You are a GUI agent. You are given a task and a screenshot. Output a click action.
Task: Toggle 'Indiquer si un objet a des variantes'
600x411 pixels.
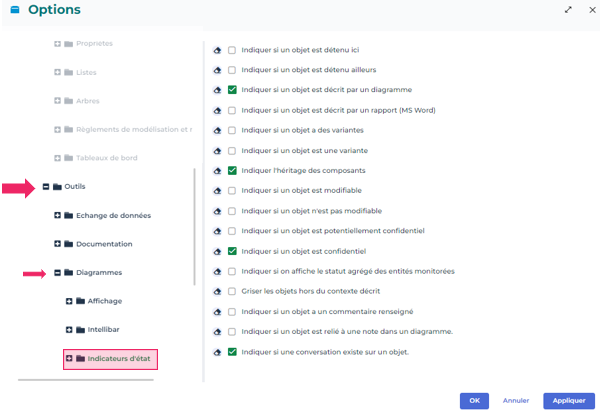232,130
